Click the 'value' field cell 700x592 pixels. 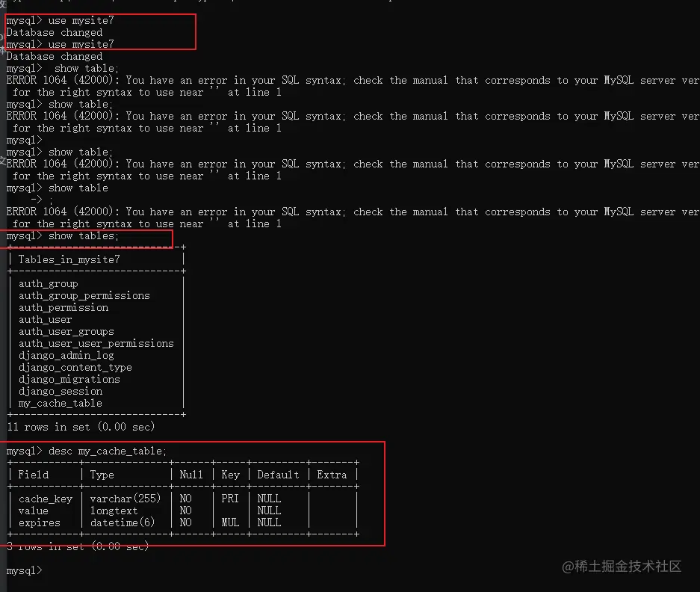click(x=34, y=511)
